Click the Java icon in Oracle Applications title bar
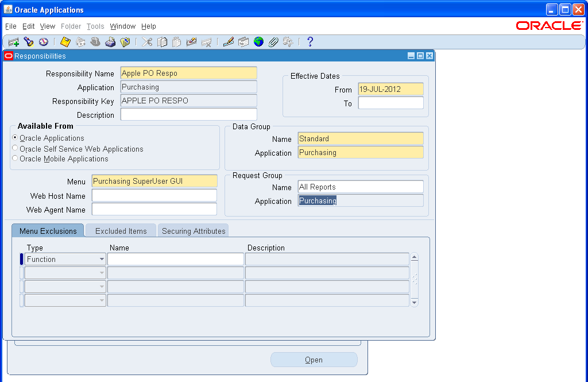The width and height of the screenshot is (588, 382). 8,9
